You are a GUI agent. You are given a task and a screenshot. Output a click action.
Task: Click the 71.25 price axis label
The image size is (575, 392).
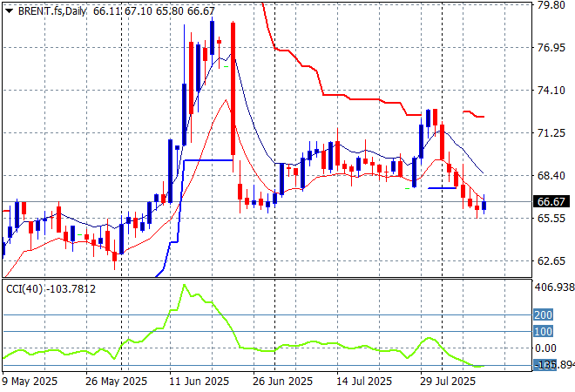click(x=551, y=132)
